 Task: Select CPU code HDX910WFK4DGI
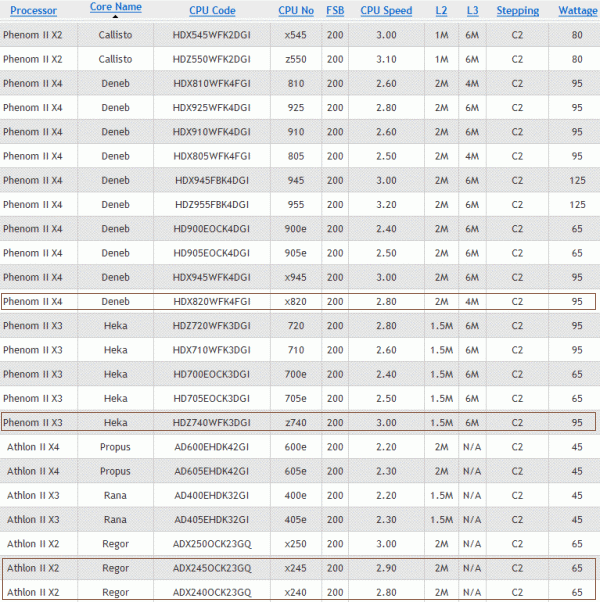point(212,132)
